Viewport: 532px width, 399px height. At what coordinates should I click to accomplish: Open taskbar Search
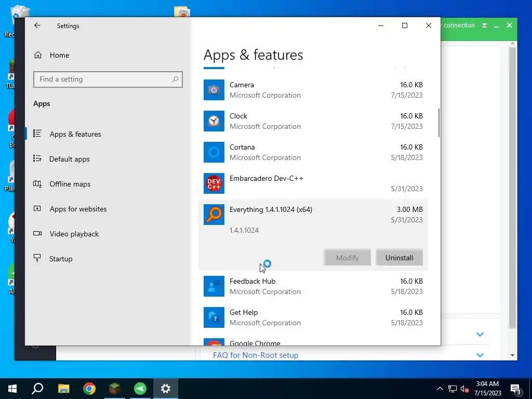click(37, 389)
